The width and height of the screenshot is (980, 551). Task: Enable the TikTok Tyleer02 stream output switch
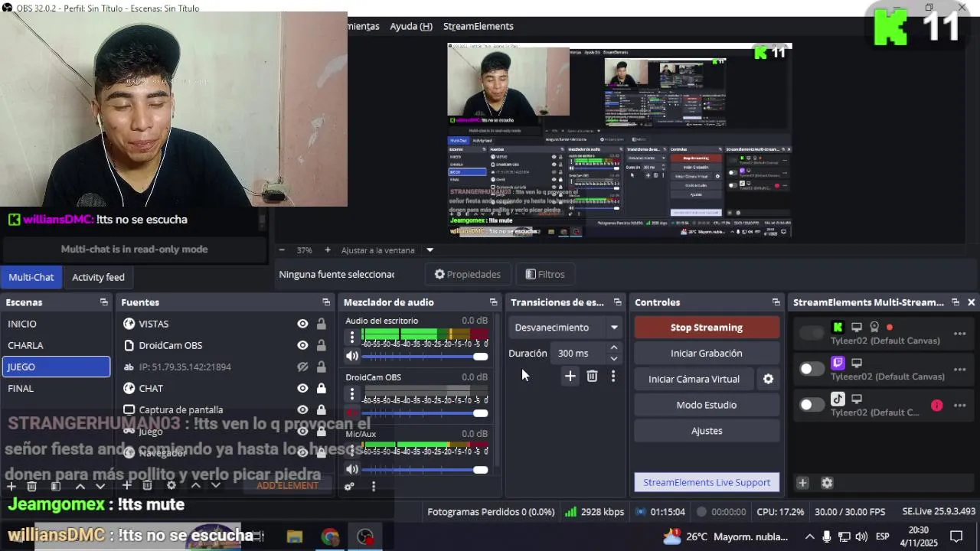pyautogui.click(x=811, y=405)
